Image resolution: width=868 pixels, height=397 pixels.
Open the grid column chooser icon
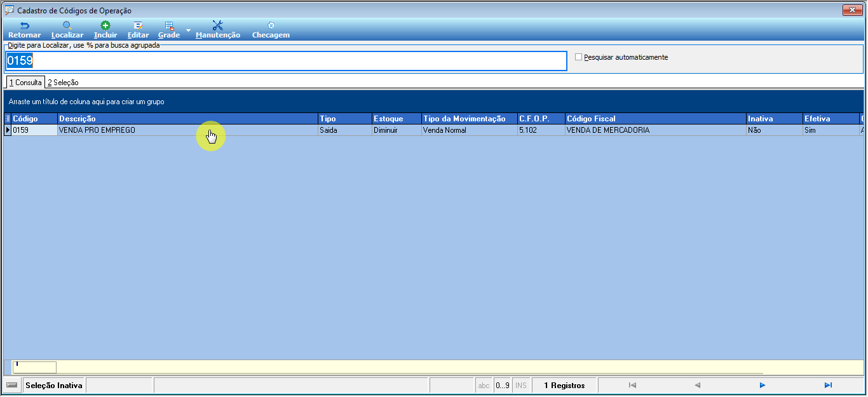pyautogui.click(x=8, y=119)
